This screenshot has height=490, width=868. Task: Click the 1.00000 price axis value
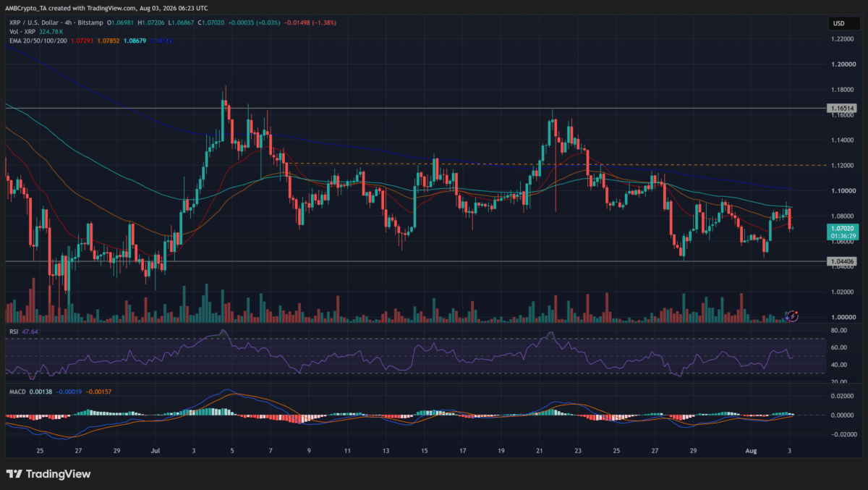844,318
